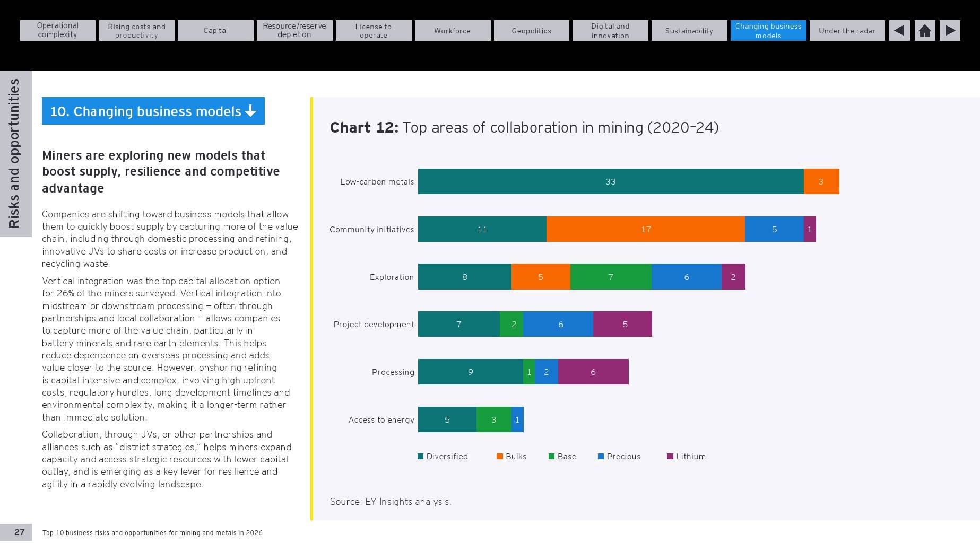This screenshot has height=551, width=980.
Task: Go to License to operate tab
Action: [x=374, y=31]
